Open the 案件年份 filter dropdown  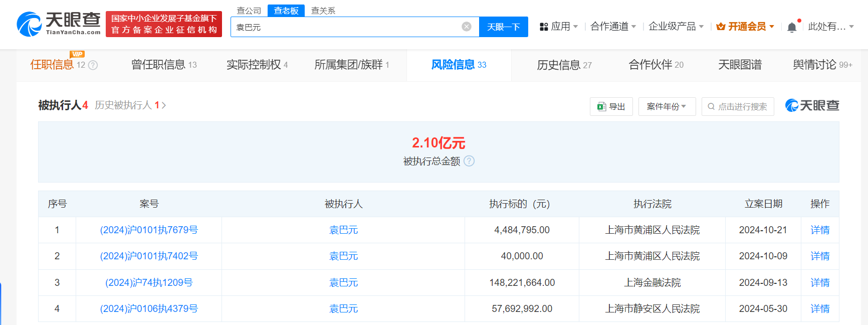(667, 107)
